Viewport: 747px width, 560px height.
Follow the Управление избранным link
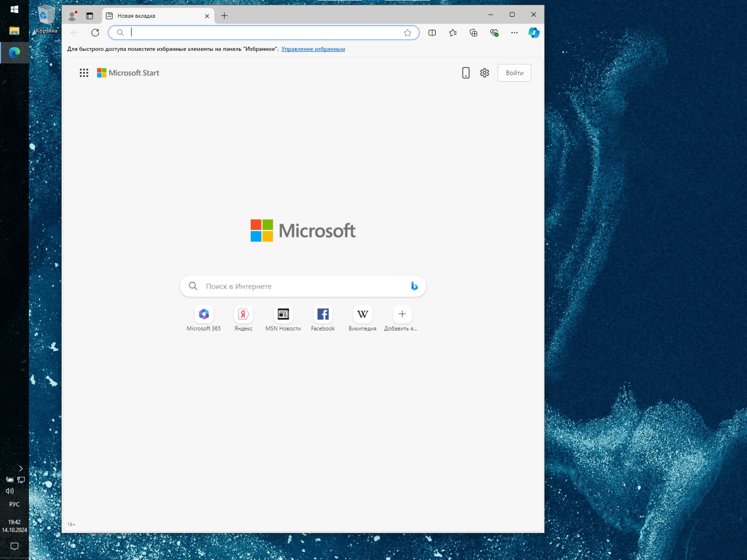[313, 49]
